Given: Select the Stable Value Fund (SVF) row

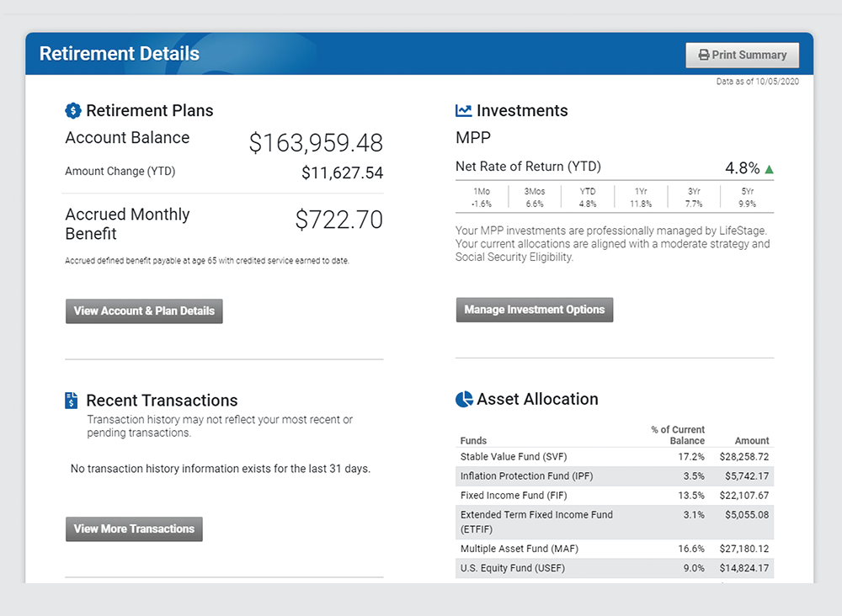Looking at the screenshot, I should [615, 457].
